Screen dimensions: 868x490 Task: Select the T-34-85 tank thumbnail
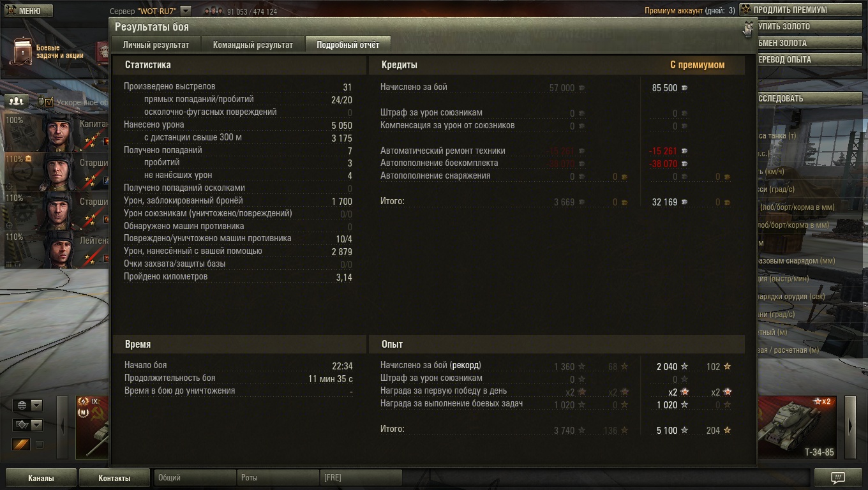pos(798,427)
